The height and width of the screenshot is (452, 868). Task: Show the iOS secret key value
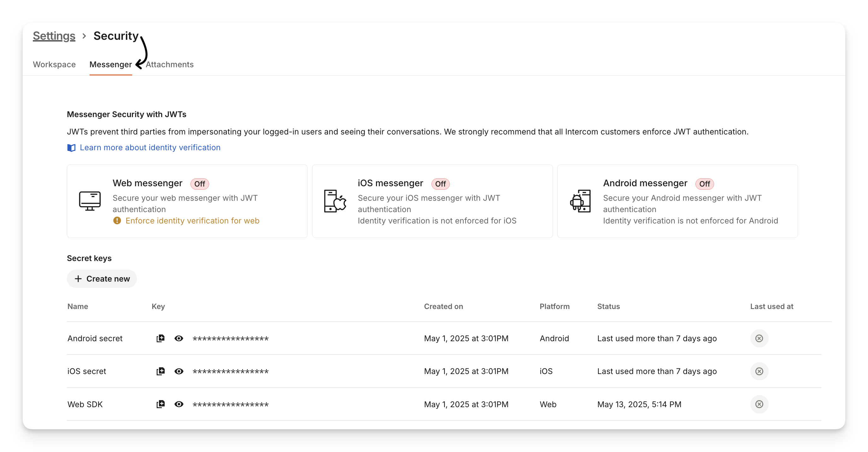point(179,372)
